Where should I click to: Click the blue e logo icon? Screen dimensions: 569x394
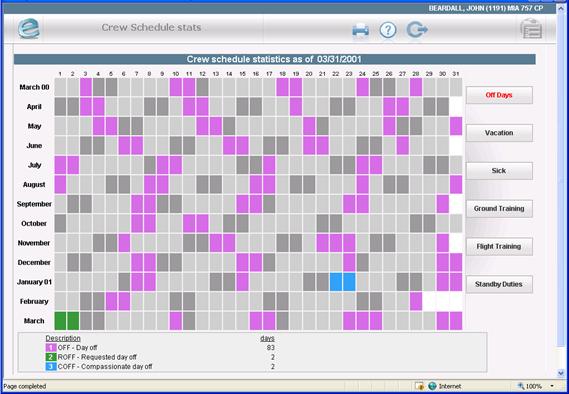coord(29,28)
